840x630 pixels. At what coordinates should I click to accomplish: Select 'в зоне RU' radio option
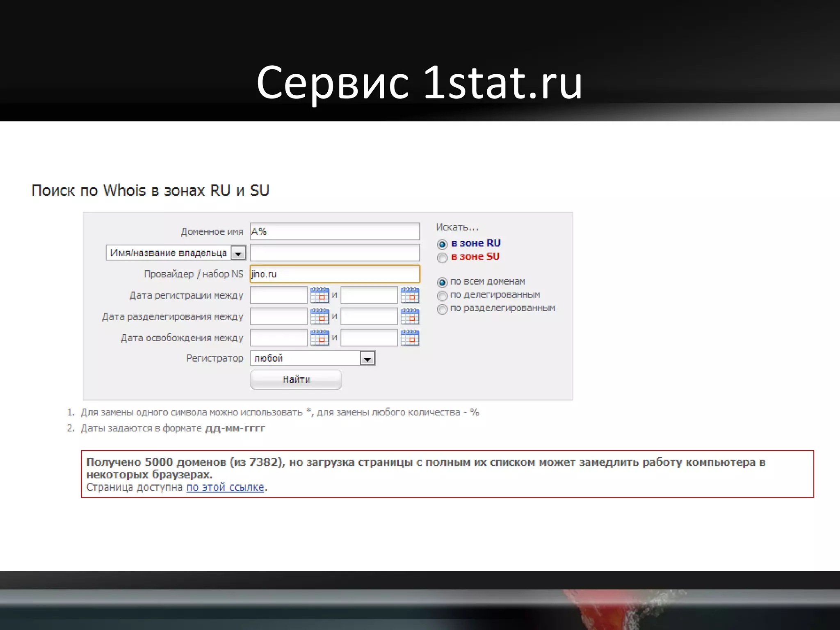point(442,244)
